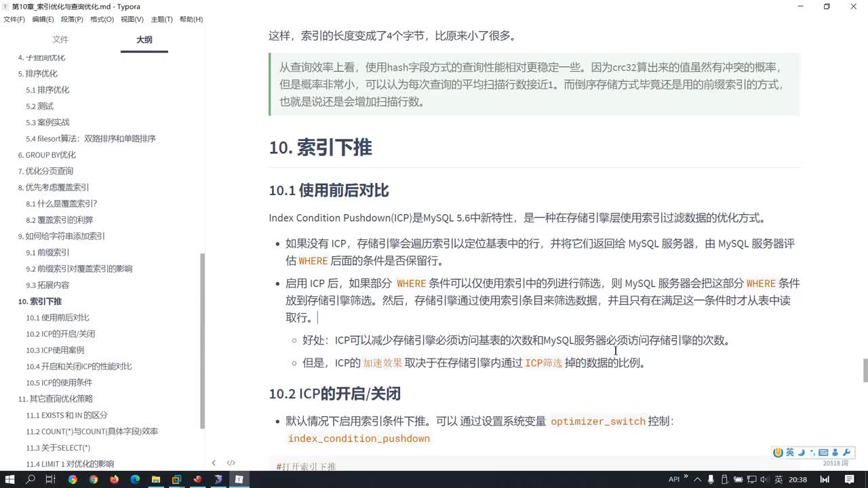Open Windows taskbar search

click(31, 479)
